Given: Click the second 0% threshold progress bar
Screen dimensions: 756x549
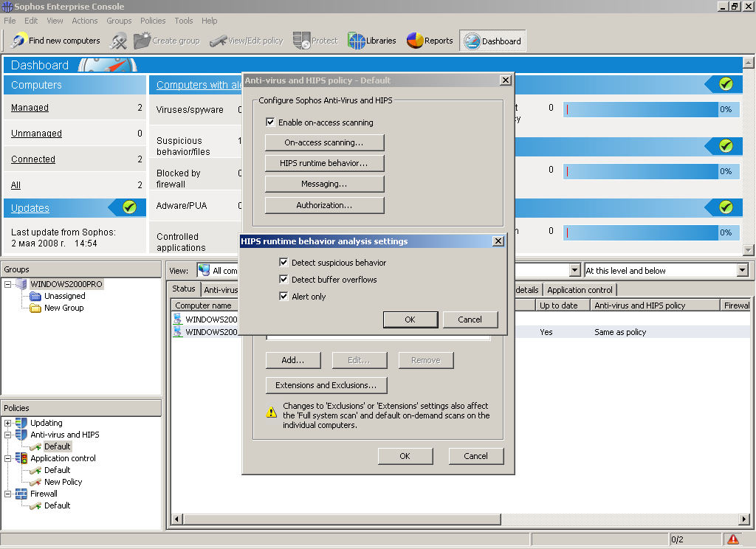Looking at the screenshot, I should [x=651, y=171].
